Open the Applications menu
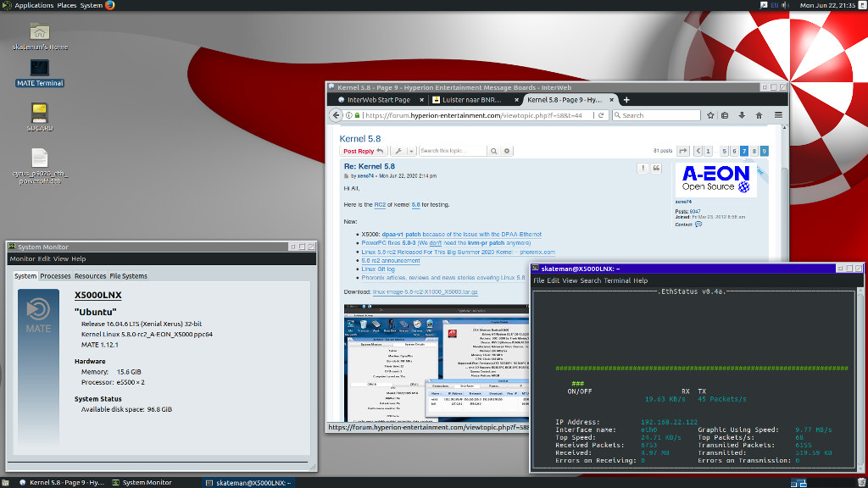The image size is (868, 488). (34, 5)
